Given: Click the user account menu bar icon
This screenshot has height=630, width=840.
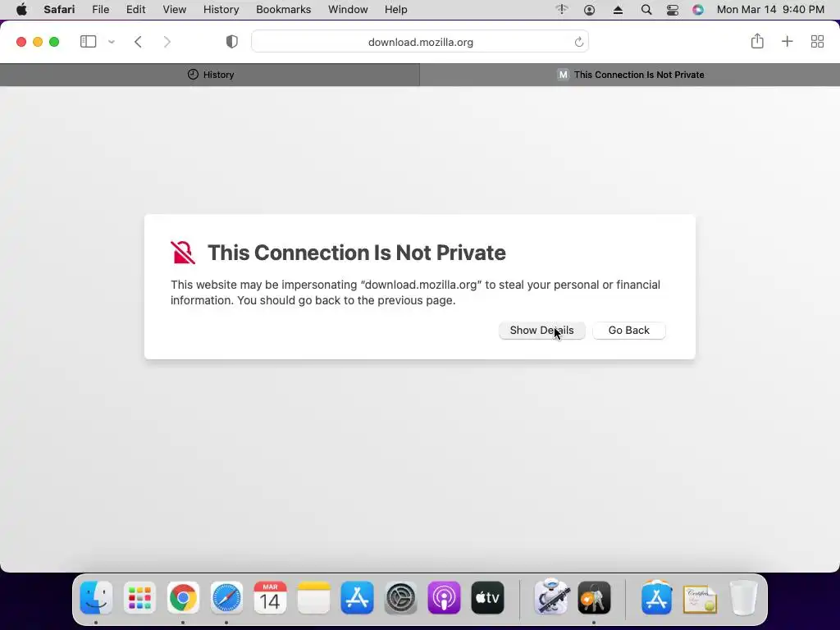Looking at the screenshot, I should [x=589, y=10].
